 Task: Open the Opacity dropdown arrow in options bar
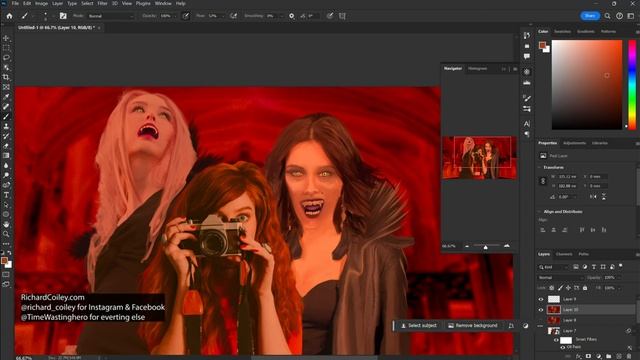point(175,16)
